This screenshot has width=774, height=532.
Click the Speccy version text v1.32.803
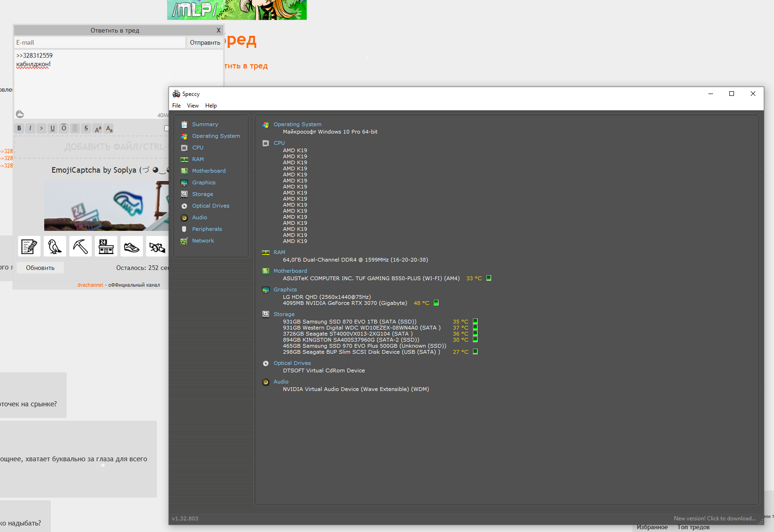pos(185,519)
